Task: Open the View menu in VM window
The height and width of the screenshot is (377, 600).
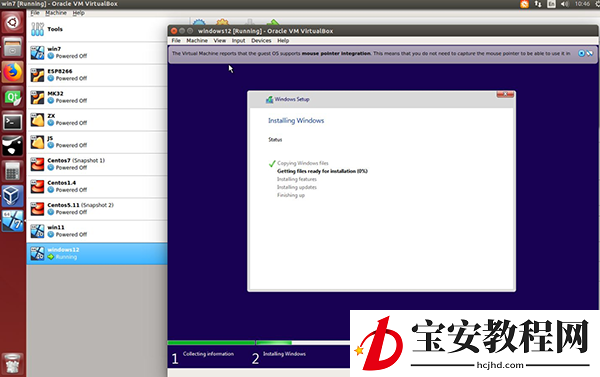Action: (x=220, y=41)
